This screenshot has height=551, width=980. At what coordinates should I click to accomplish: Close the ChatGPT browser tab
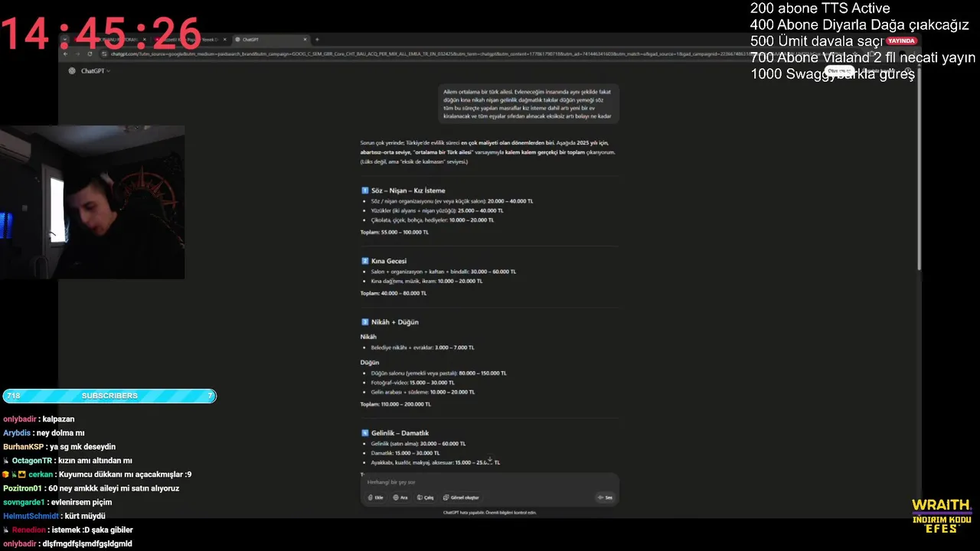(305, 39)
